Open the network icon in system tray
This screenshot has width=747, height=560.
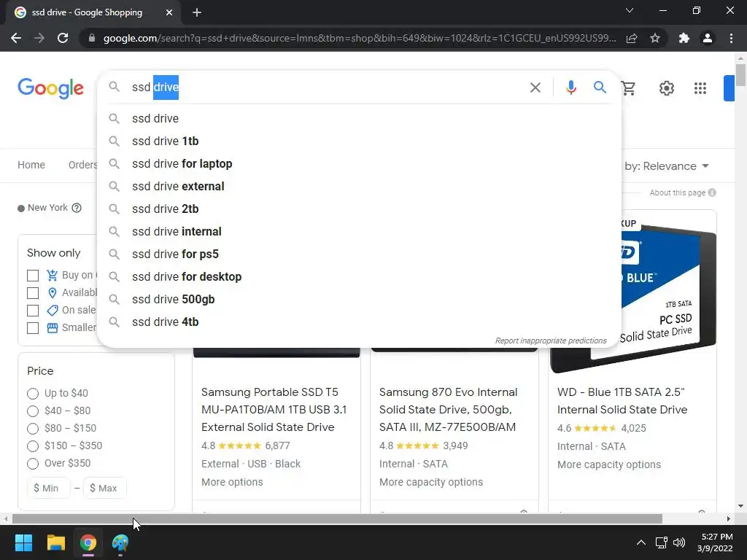pos(661,542)
